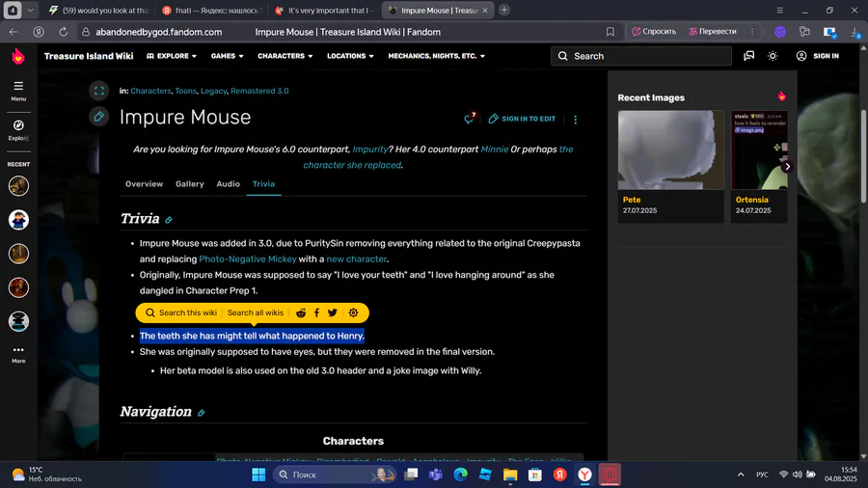Image resolution: width=868 pixels, height=488 pixels.
Task: Expand the CHARACTERS dropdown menu
Action: pos(285,56)
